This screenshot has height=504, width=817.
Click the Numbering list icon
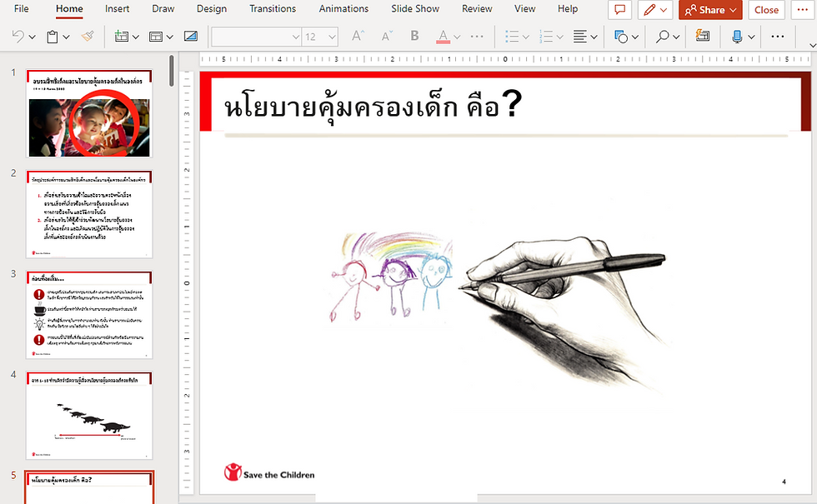[x=546, y=37]
